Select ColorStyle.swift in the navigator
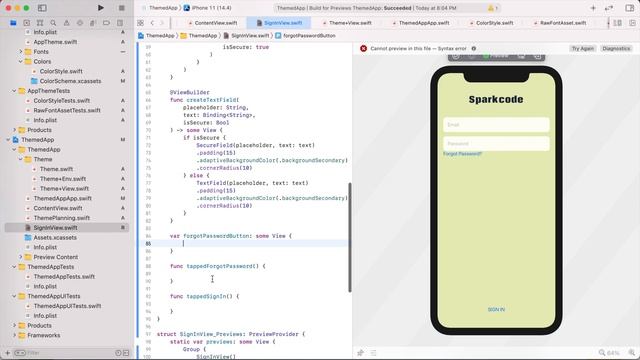 point(61,71)
